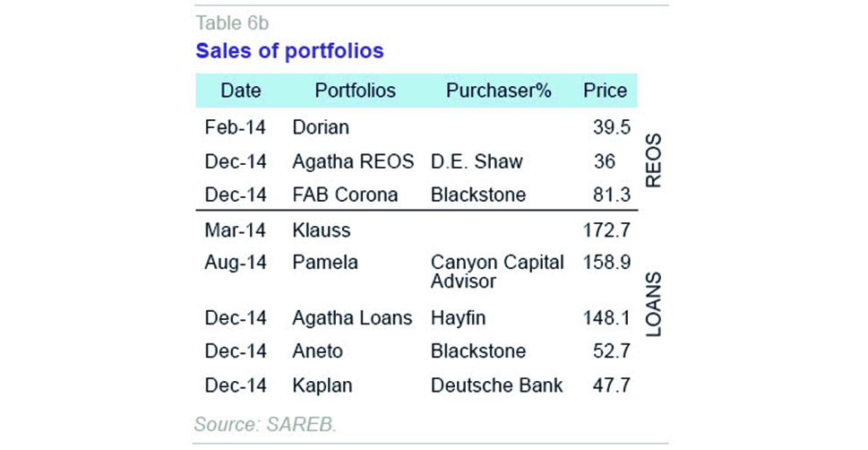868x450 pixels.
Task: Click the Kaplan portfolio entry
Action: 322,385
